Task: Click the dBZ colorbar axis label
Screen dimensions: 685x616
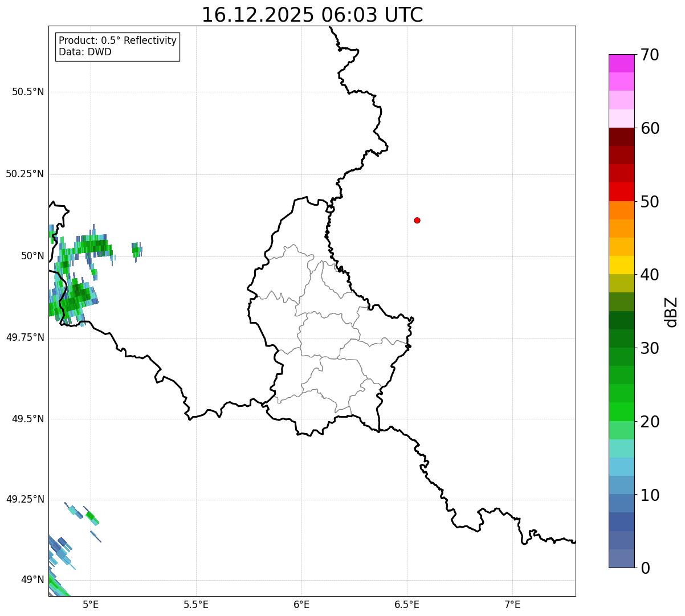Action: coord(672,312)
